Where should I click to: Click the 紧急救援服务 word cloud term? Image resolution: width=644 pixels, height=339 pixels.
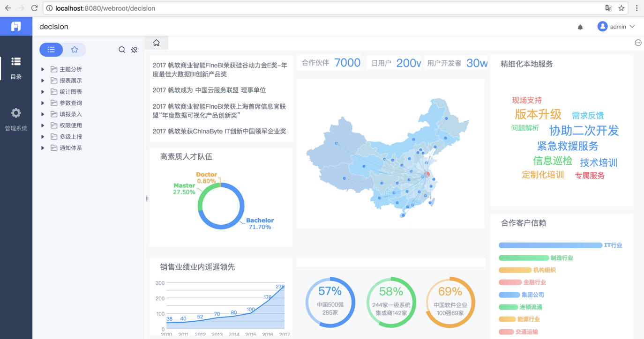[x=568, y=146]
